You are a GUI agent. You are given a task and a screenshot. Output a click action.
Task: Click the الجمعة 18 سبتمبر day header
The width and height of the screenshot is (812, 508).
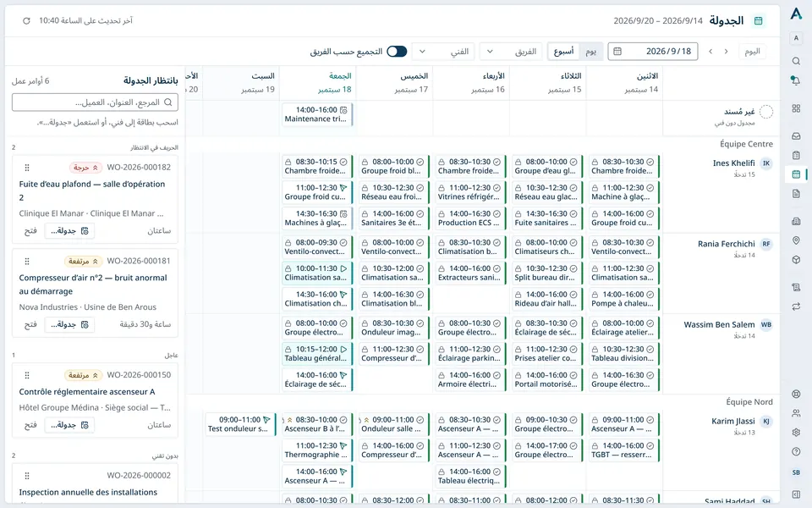point(317,82)
